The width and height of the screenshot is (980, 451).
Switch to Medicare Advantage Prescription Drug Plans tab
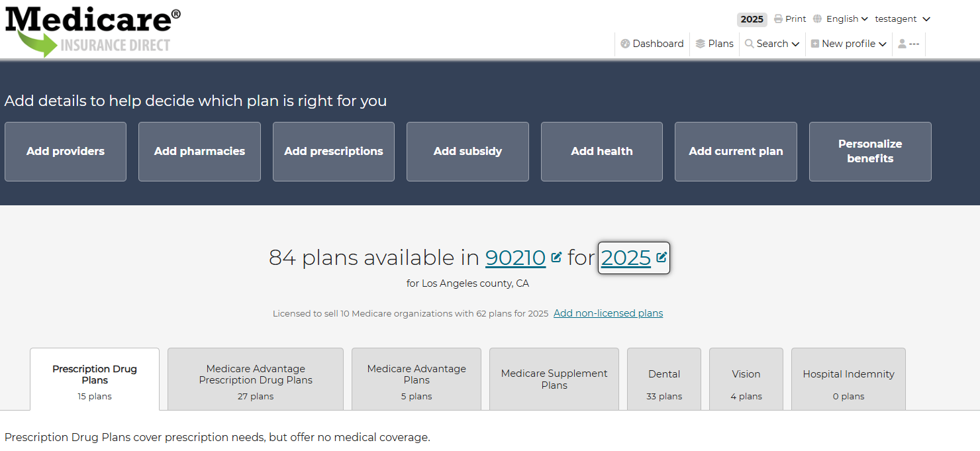click(256, 380)
